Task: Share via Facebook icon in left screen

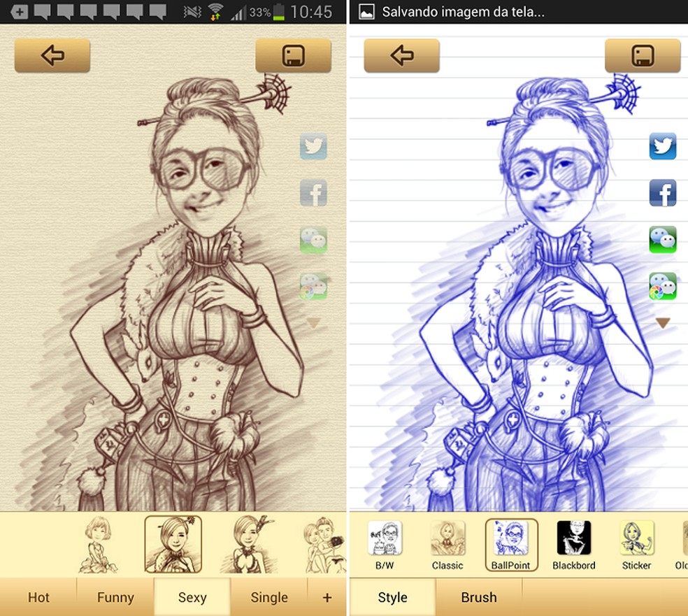Action: [313, 192]
